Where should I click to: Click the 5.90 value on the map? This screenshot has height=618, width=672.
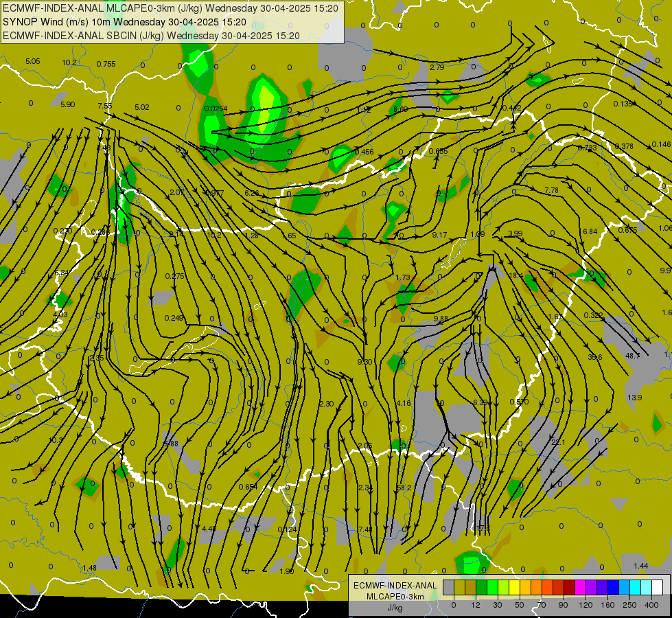(x=68, y=104)
